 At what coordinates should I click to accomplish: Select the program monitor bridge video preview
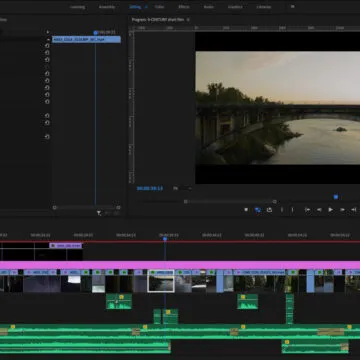coord(278,108)
